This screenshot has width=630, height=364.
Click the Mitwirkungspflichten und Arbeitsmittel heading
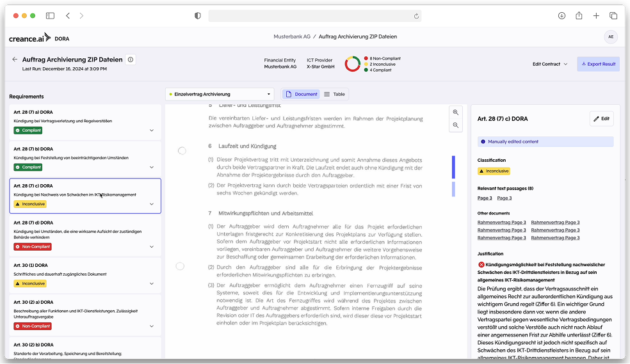click(x=266, y=214)
